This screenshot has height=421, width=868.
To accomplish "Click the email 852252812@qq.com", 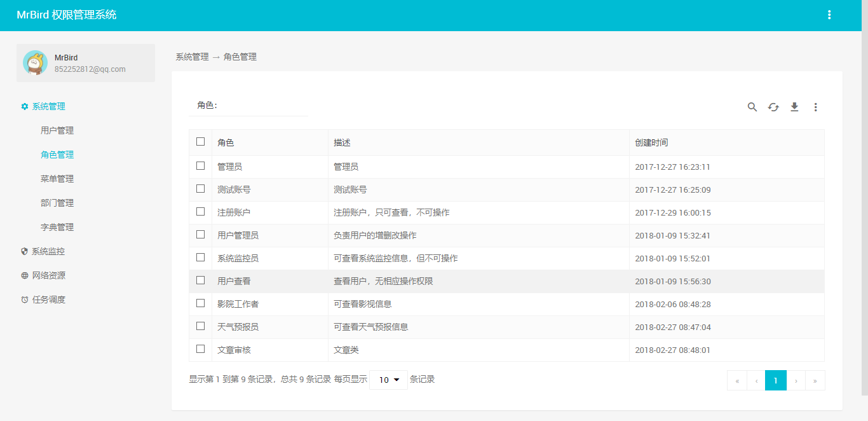I will pos(90,69).
